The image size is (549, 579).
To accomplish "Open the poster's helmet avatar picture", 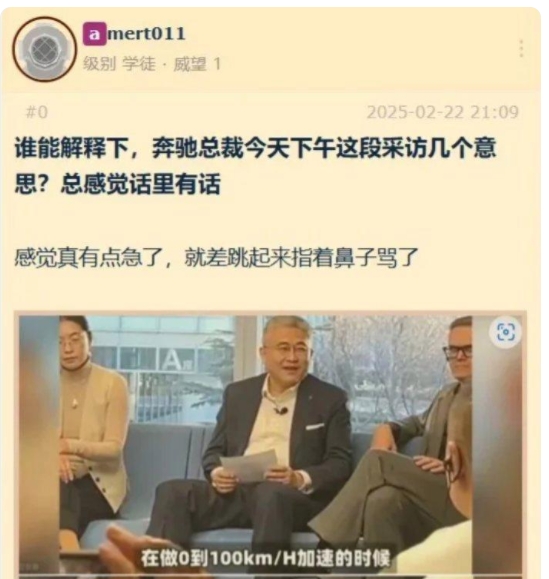I will tap(44, 49).
